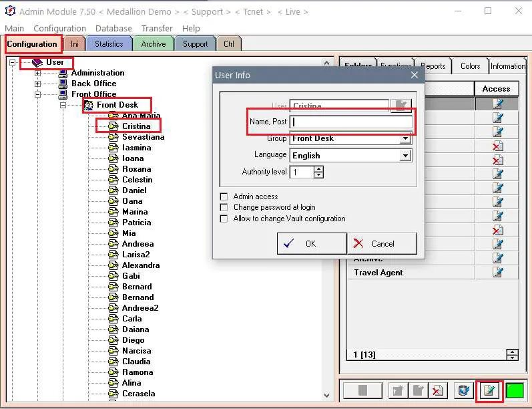Image resolution: width=532 pixels, height=409 pixels.
Task: Open the Group dropdown arrow
Action: click(x=405, y=138)
